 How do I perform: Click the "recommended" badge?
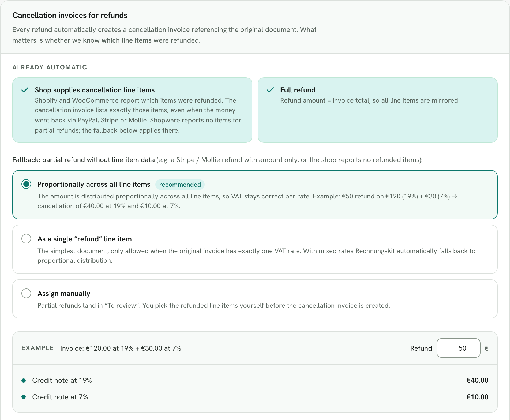(x=180, y=185)
